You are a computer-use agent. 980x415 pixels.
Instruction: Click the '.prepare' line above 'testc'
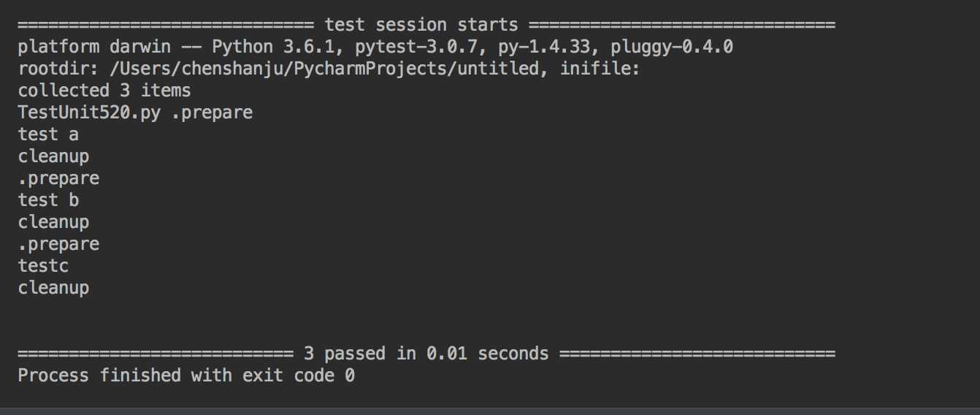[x=58, y=245]
